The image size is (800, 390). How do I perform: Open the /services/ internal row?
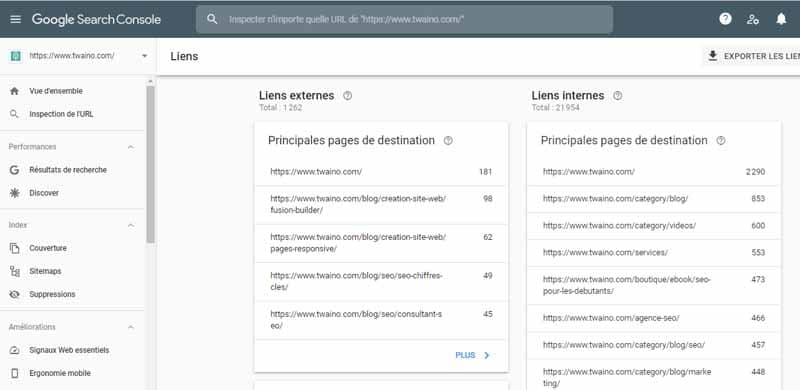(x=654, y=253)
